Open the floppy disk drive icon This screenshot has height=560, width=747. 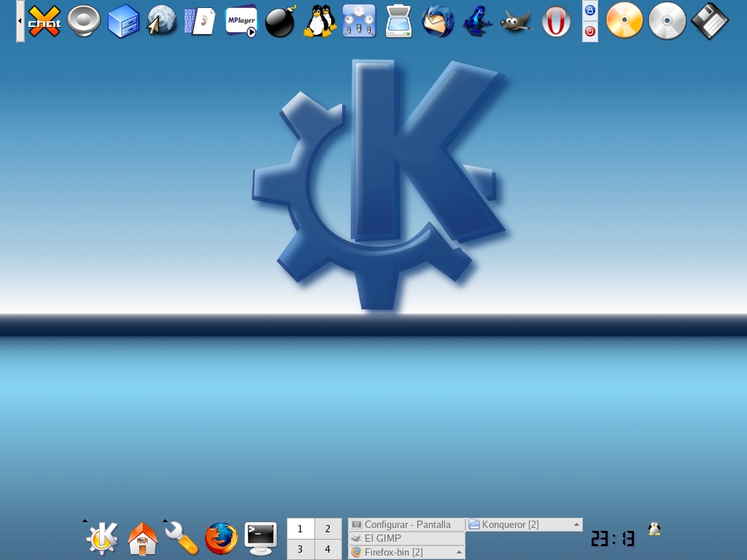710,21
